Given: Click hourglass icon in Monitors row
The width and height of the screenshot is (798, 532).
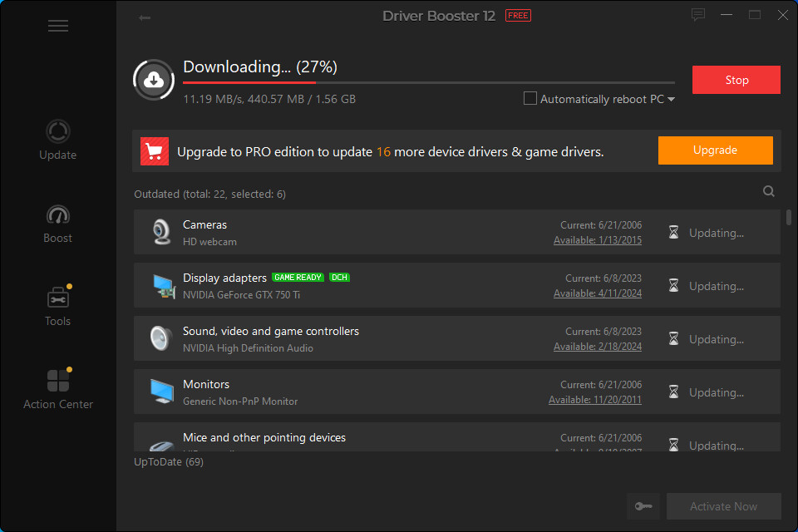Looking at the screenshot, I should pos(673,392).
